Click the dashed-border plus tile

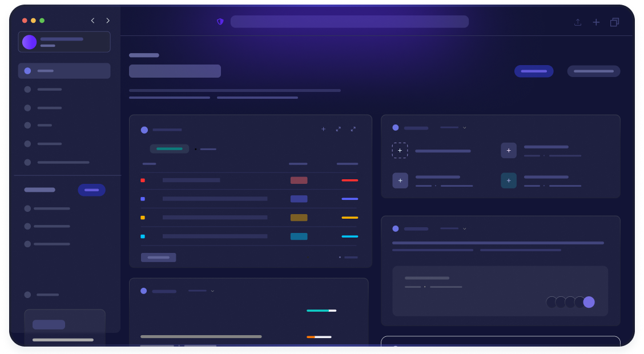pos(400,151)
